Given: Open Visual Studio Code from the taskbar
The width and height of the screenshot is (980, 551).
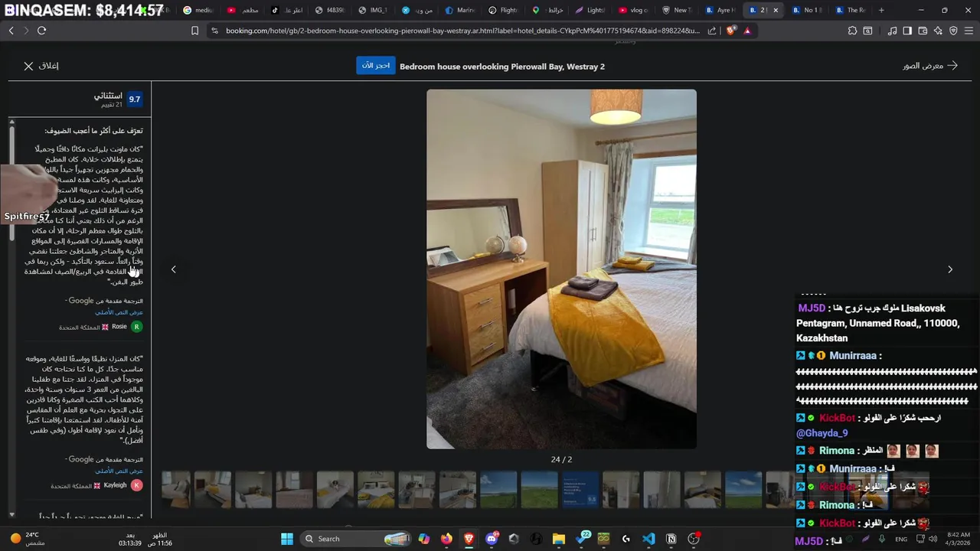Looking at the screenshot, I should coord(648,539).
